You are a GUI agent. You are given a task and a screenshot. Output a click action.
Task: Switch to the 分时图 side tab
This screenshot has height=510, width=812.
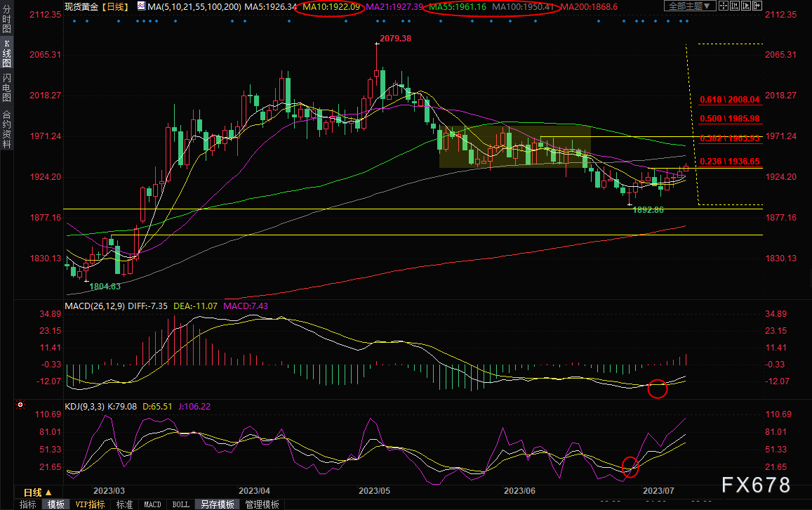(7, 19)
